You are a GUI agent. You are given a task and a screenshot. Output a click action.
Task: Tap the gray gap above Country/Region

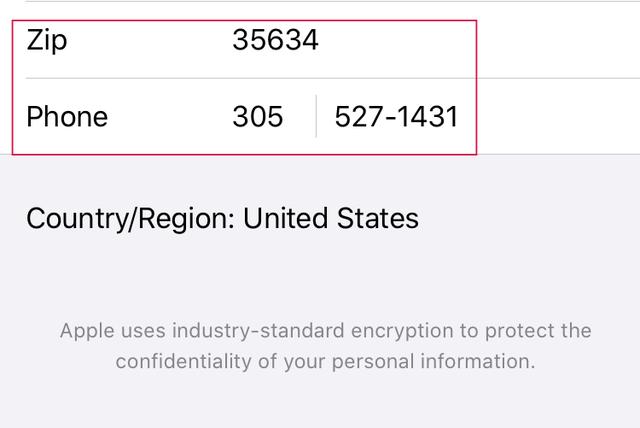pos(320,178)
